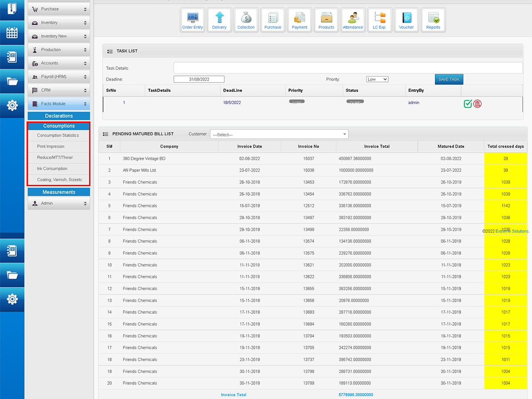
Task: Mark task 1 complete with green check icon
Action: click(468, 104)
